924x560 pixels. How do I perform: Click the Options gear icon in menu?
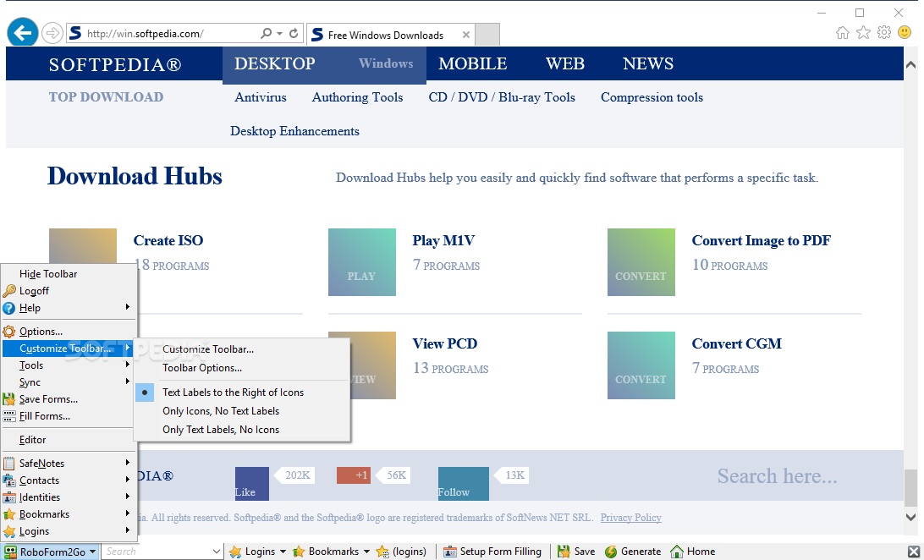tap(8, 332)
